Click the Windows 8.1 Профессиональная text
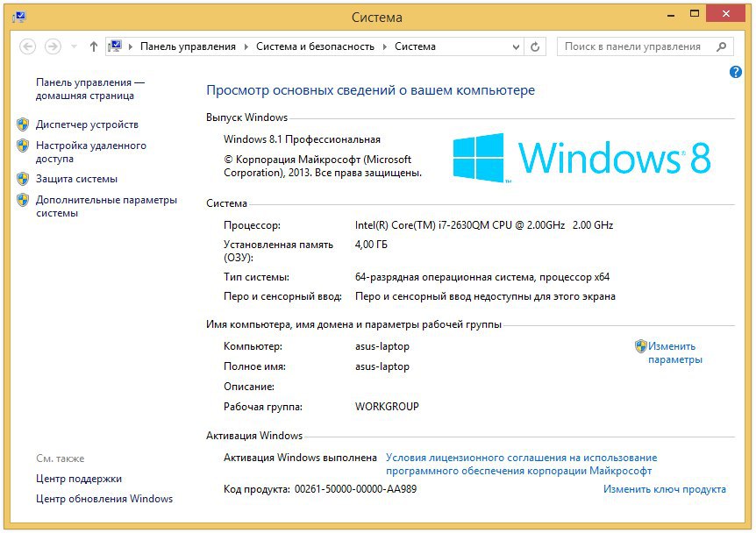 point(302,139)
